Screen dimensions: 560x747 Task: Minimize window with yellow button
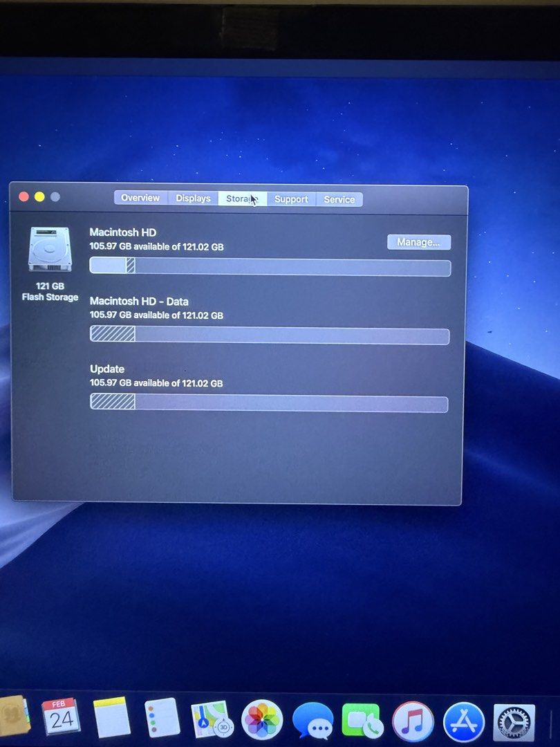click(x=39, y=196)
